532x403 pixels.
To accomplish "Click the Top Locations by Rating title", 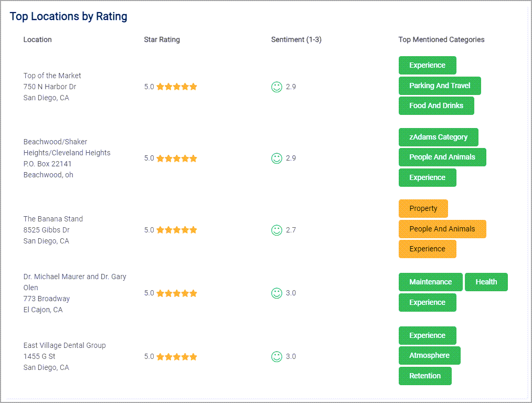I will pos(68,16).
